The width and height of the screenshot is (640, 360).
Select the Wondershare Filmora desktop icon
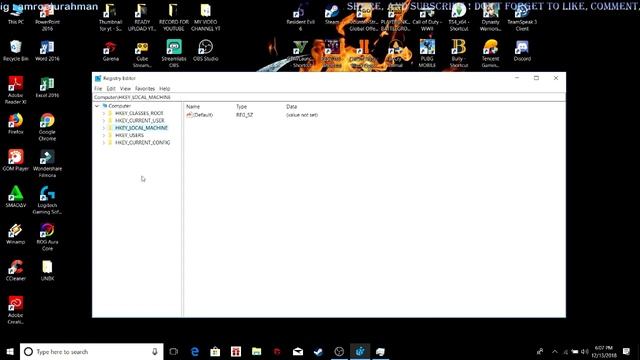coord(47,163)
